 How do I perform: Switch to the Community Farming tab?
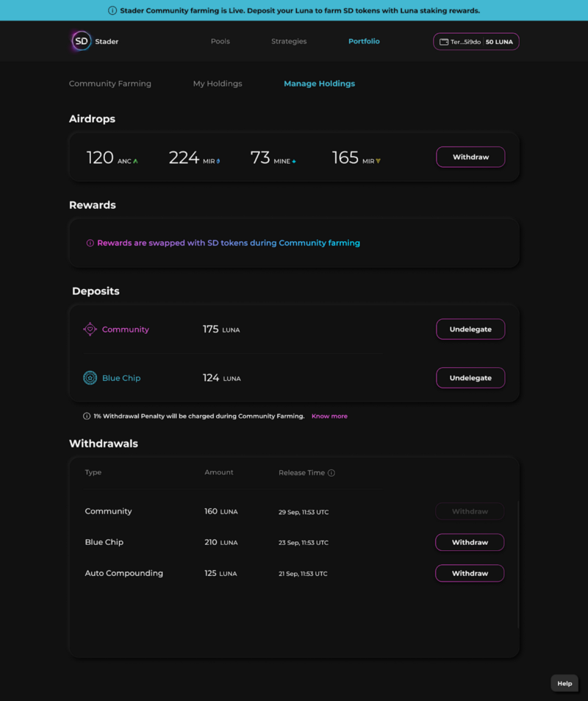point(110,84)
